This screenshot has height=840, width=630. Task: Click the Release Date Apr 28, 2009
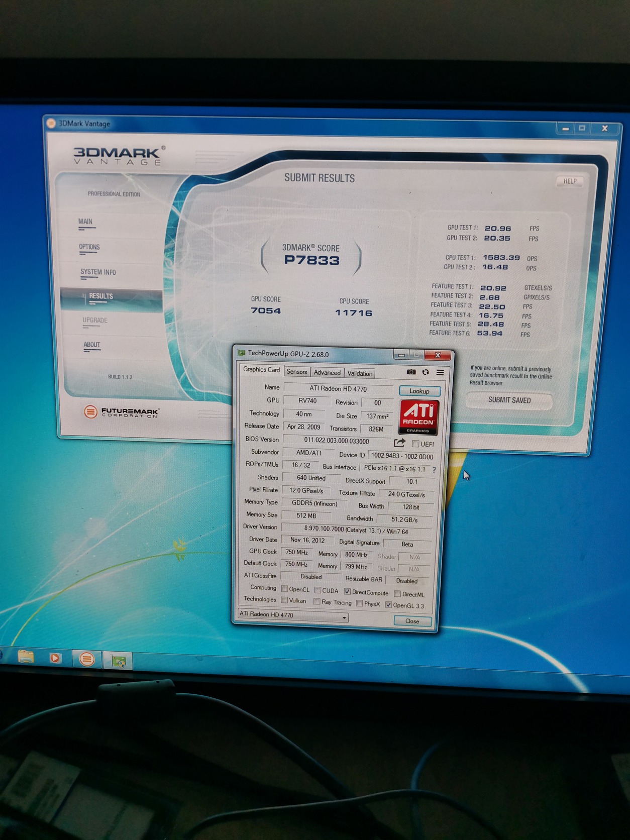[303, 427]
